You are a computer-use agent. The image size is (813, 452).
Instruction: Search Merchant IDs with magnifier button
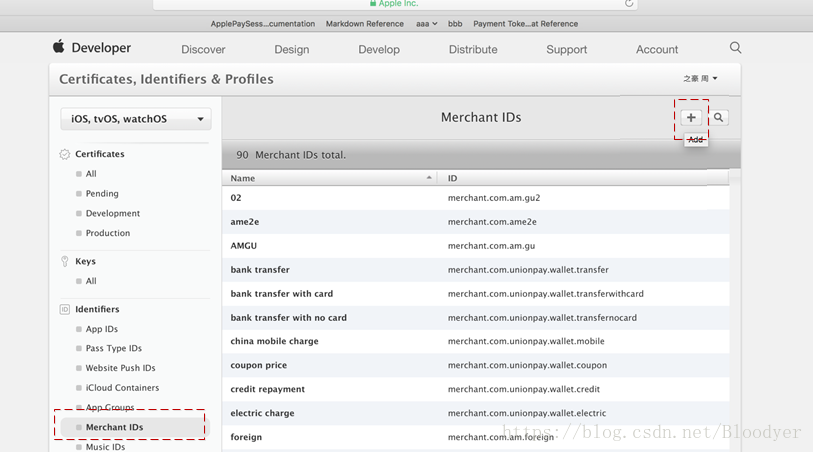[719, 118]
